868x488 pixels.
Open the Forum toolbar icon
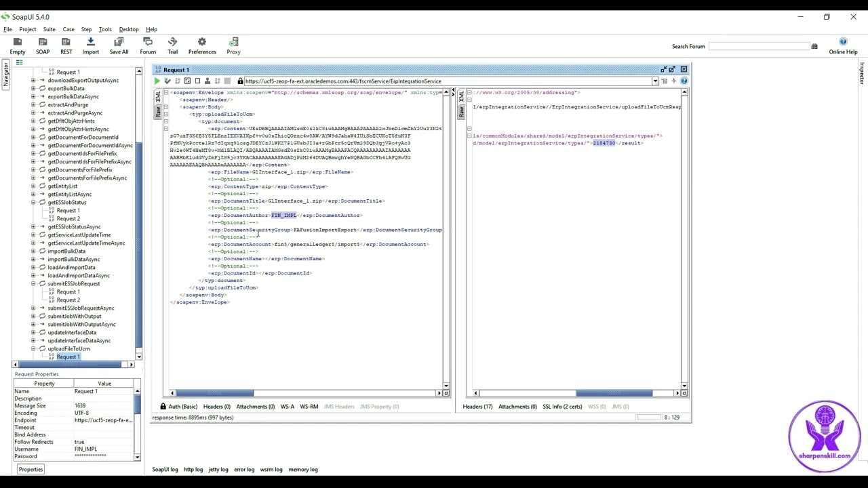[148, 46]
